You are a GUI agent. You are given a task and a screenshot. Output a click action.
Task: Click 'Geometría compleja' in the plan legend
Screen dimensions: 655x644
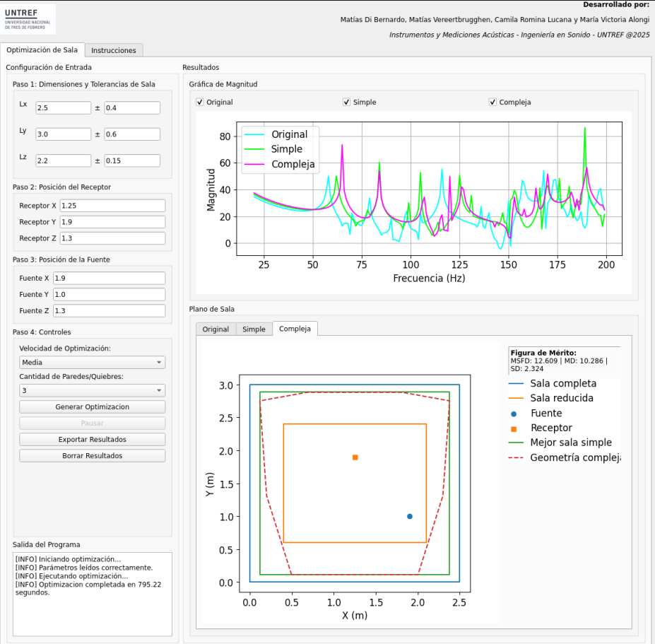point(575,457)
